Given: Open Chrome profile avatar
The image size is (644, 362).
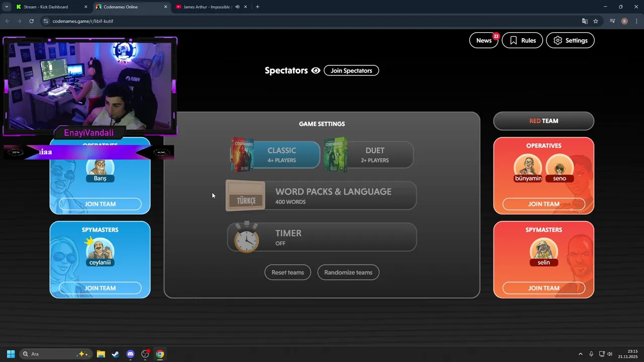Looking at the screenshot, I should [624, 21].
